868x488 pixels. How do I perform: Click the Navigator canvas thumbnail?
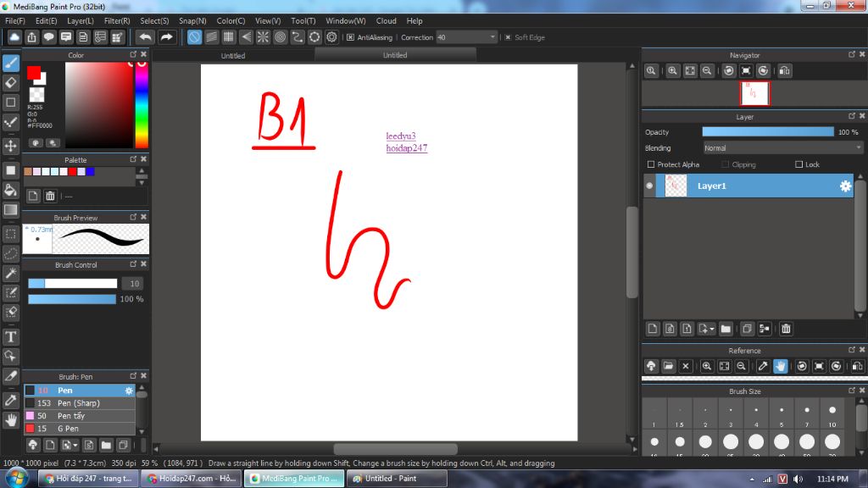pos(754,93)
